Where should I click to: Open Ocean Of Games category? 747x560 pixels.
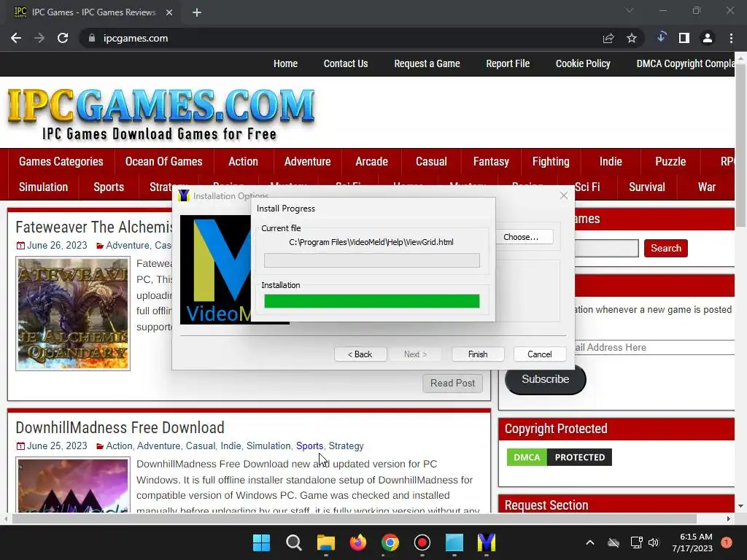pos(164,161)
